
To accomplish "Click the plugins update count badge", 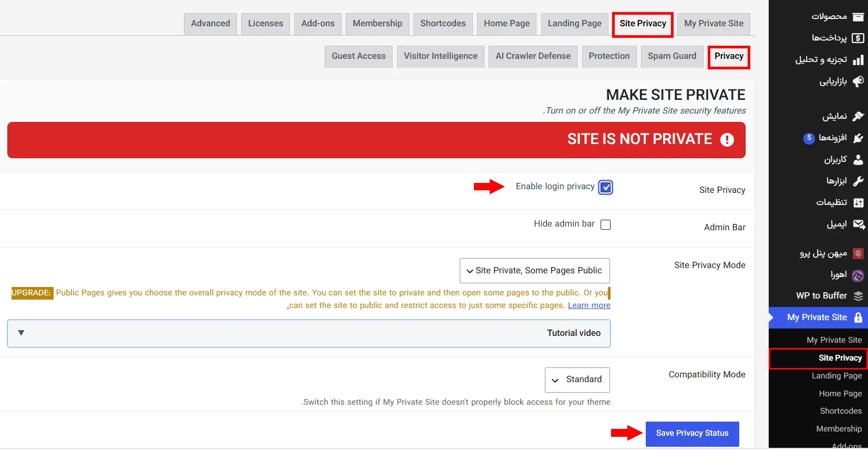I will point(809,138).
